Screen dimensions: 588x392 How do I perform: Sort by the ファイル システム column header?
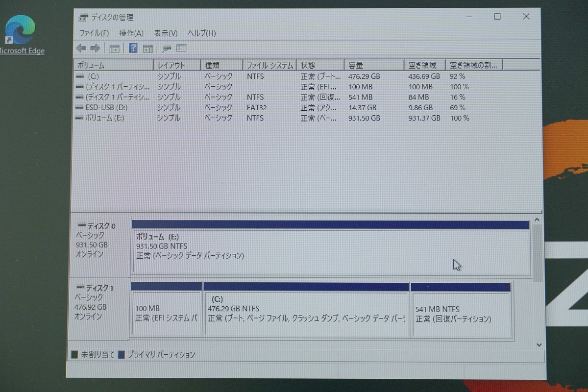[269, 65]
